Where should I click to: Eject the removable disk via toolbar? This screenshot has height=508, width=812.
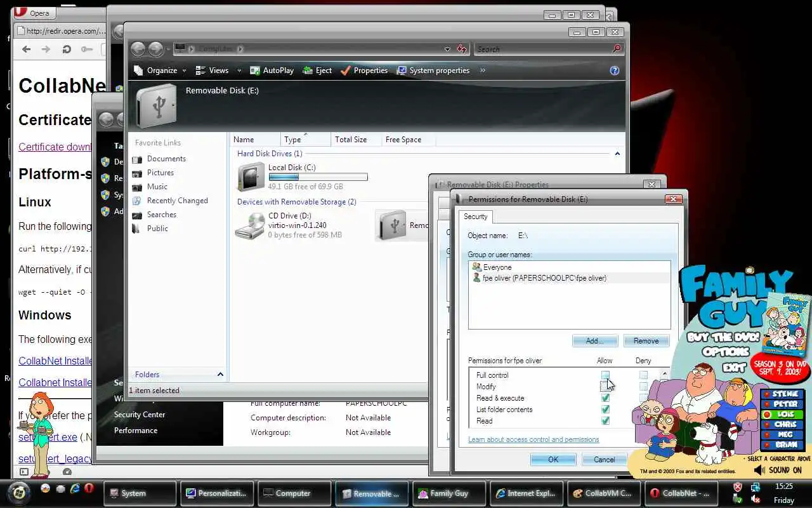317,70
